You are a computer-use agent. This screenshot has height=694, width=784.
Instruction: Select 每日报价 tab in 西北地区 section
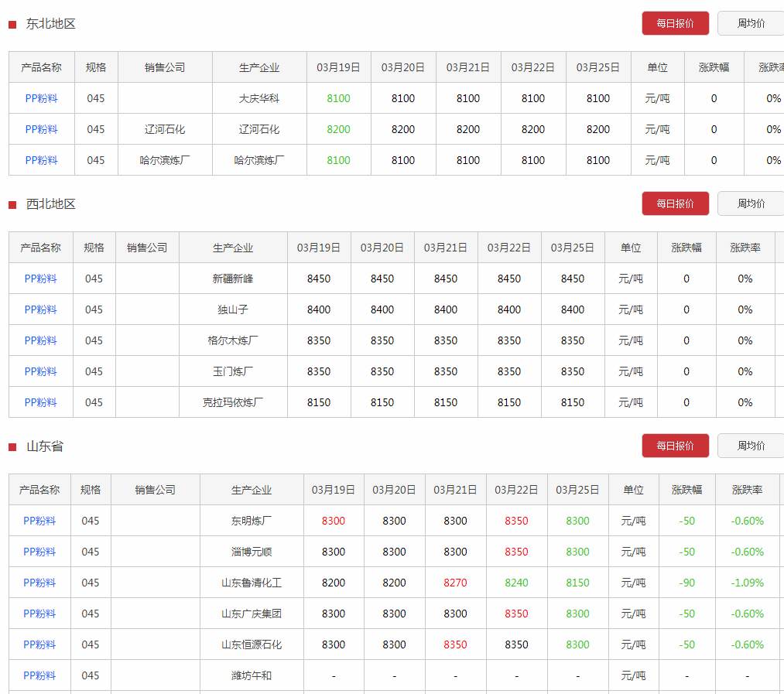point(675,203)
